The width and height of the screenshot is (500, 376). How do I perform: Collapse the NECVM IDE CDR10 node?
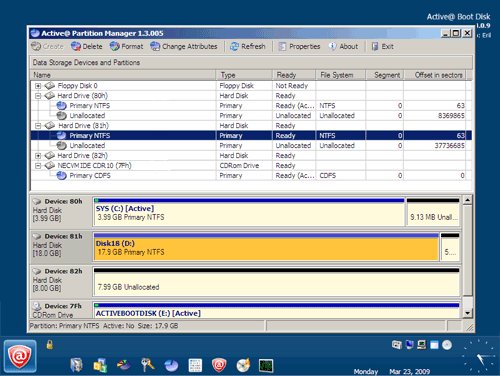[x=38, y=166]
